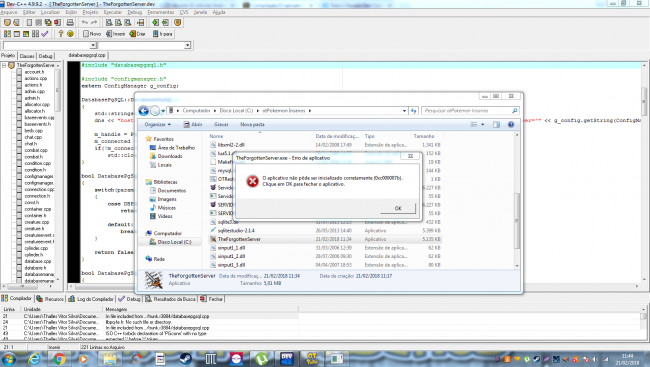Click the Criar bookmark toolbar button
The height and width of the screenshot is (367, 650).
coord(137,34)
